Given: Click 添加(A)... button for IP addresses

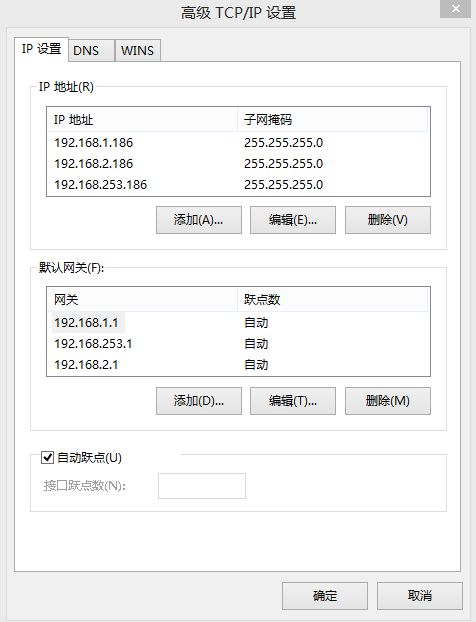Looking at the screenshot, I should 199,220.
